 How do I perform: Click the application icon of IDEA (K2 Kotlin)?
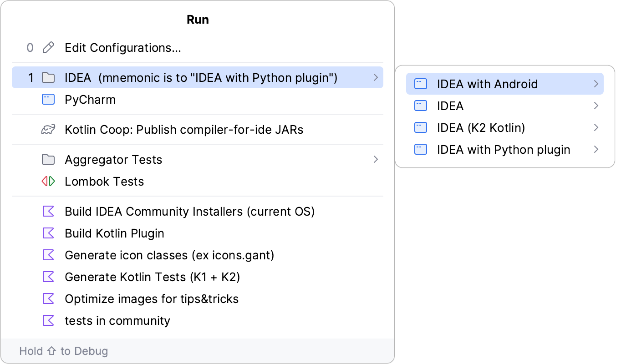[421, 128]
